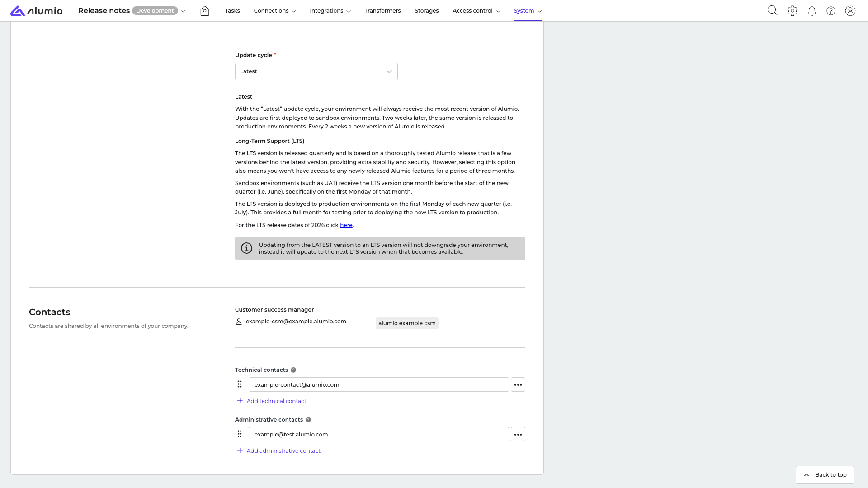Go to the Transformers page
The image size is (868, 488).
pos(382,11)
